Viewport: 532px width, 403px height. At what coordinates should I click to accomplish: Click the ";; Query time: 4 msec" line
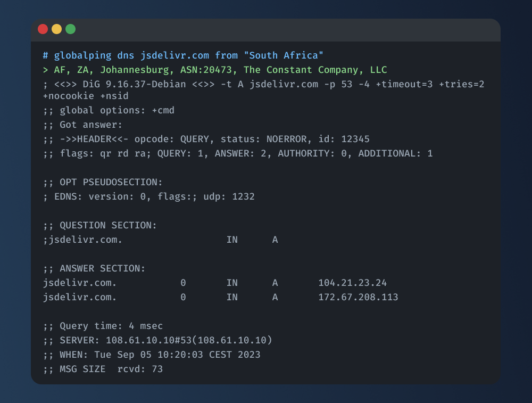(103, 326)
